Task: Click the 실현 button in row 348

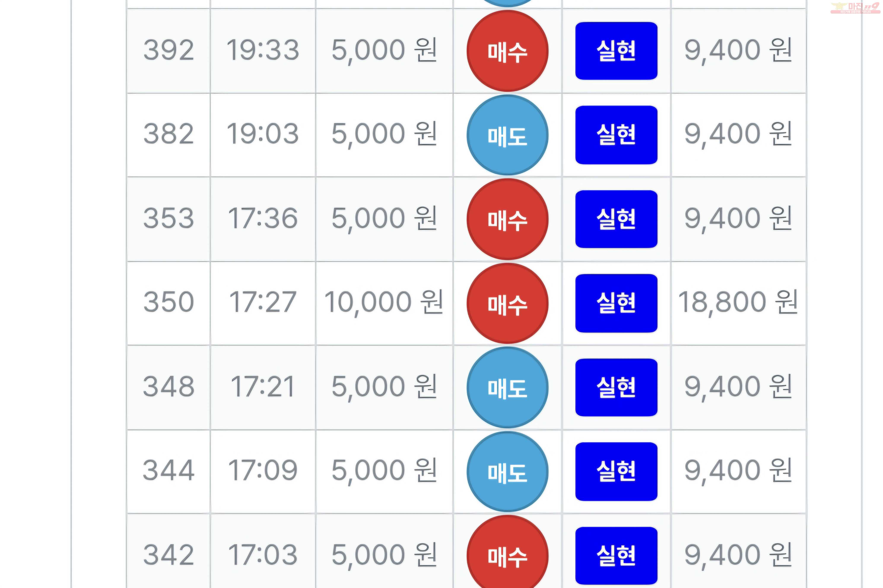Action: (x=616, y=387)
